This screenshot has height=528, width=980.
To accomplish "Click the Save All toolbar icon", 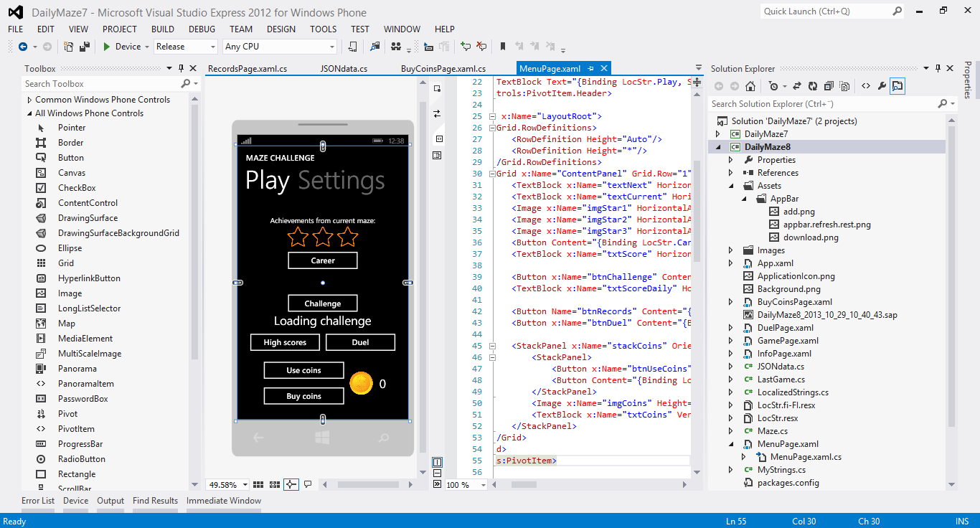I will tap(85, 47).
